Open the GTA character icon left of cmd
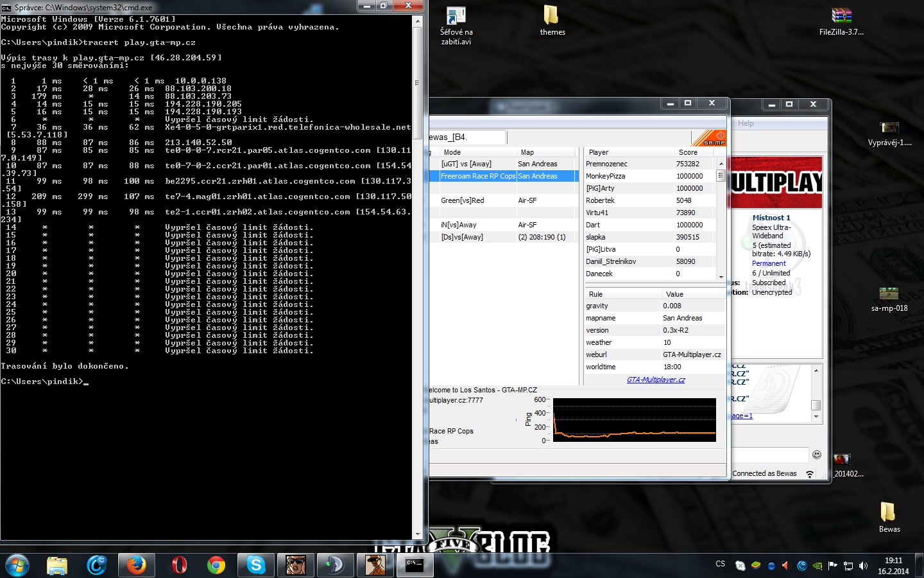 click(x=375, y=565)
